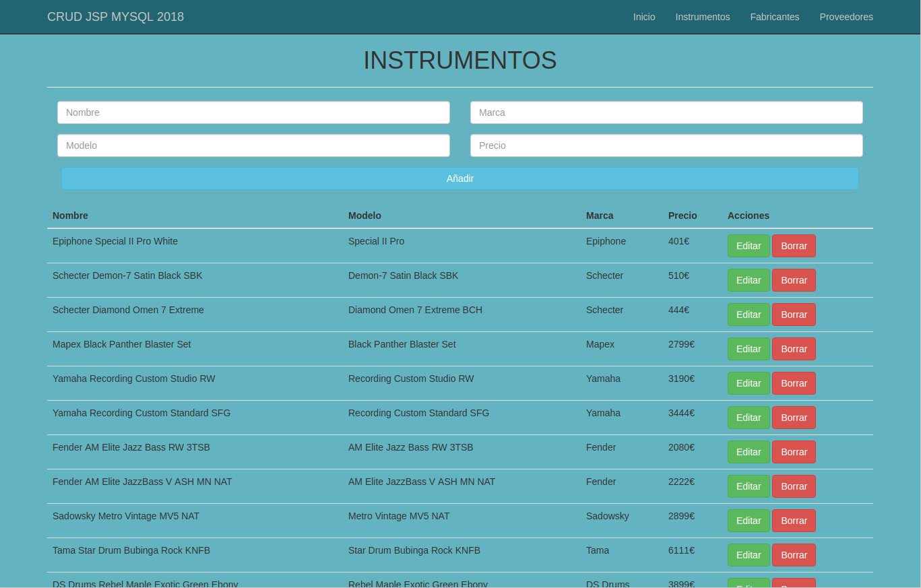Click the Nombre column header
Image resolution: width=921 pixels, height=588 pixels.
70,216
